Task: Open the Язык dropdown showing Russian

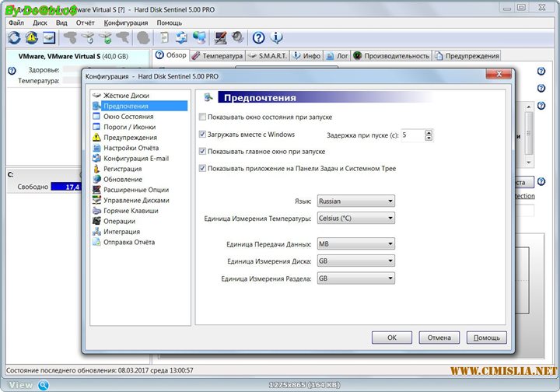Action: [x=355, y=201]
